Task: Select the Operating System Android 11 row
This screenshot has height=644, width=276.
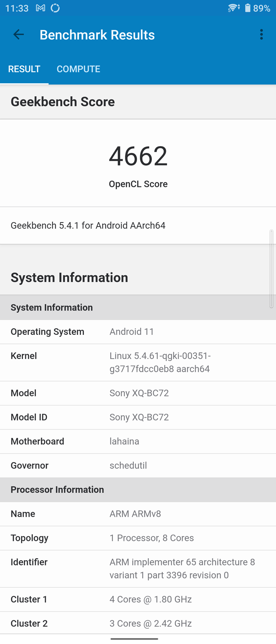Action: (138, 332)
